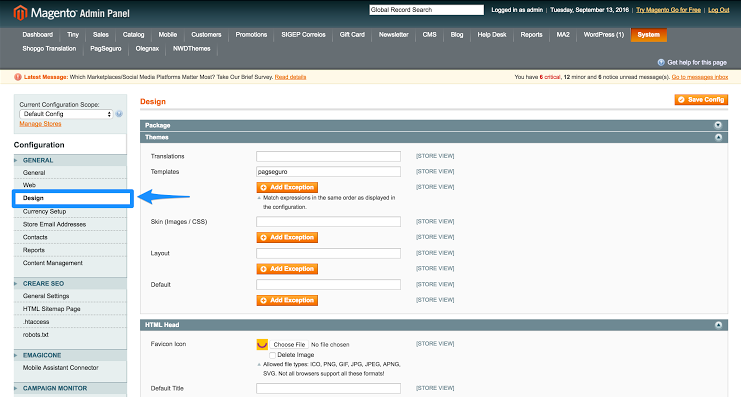The width and height of the screenshot is (741, 397).
Task: Collapse the HTML Head section
Action: pos(718,325)
